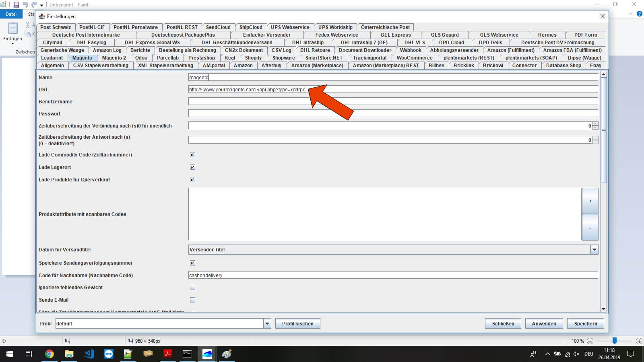This screenshot has height=362, width=644.
Task: Open Task View on the taskbar
Action: (29, 354)
